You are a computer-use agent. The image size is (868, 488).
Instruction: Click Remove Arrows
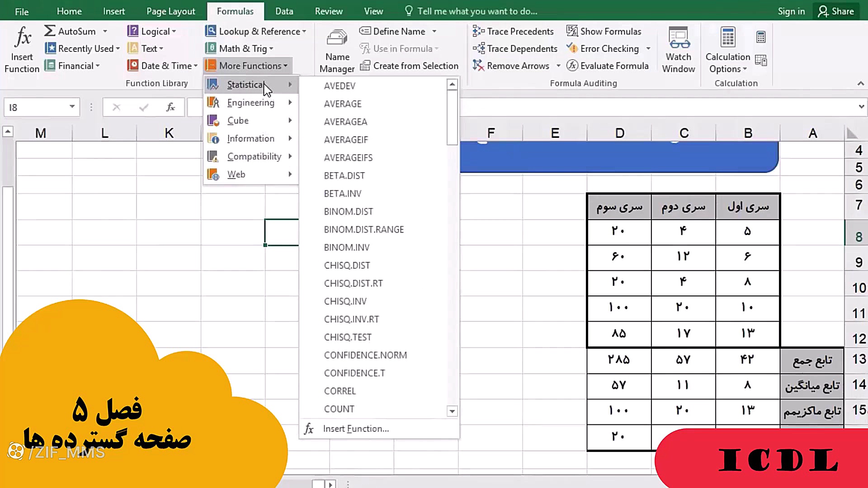(511, 66)
